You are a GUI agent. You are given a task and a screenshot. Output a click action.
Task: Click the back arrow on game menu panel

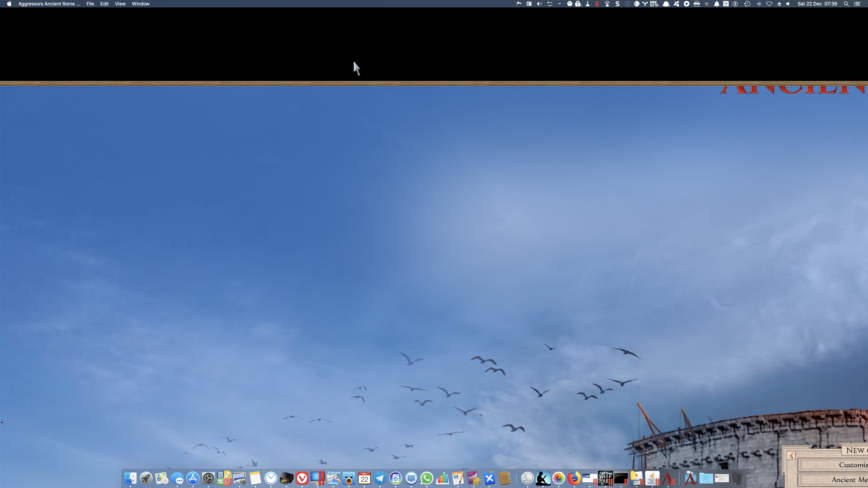(x=791, y=456)
